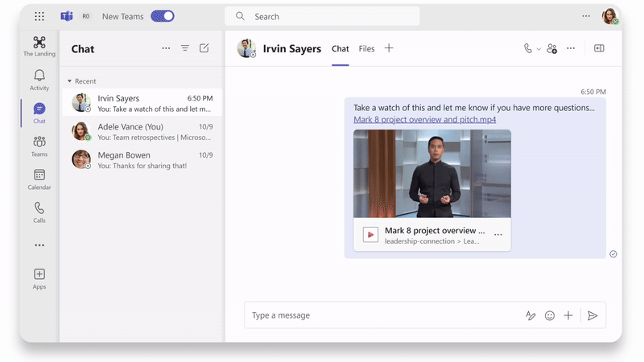Switch to the Files tab
The height and width of the screenshot is (362, 644).
tap(366, 49)
